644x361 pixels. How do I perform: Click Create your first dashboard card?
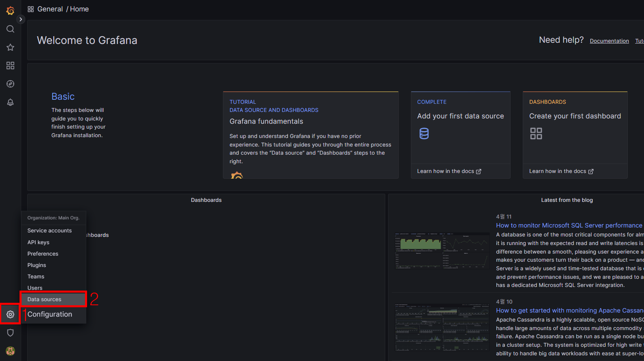click(575, 135)
